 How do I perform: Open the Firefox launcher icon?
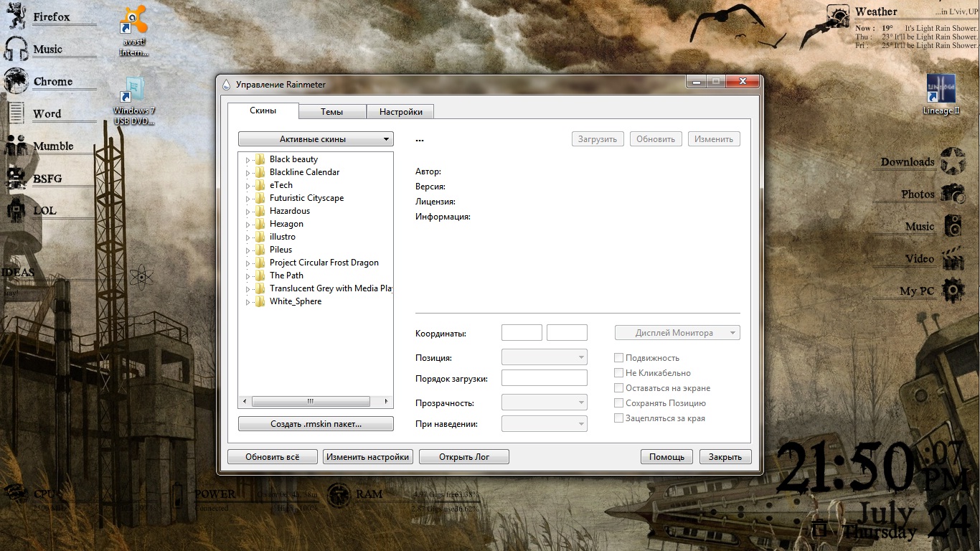[16, 17]
